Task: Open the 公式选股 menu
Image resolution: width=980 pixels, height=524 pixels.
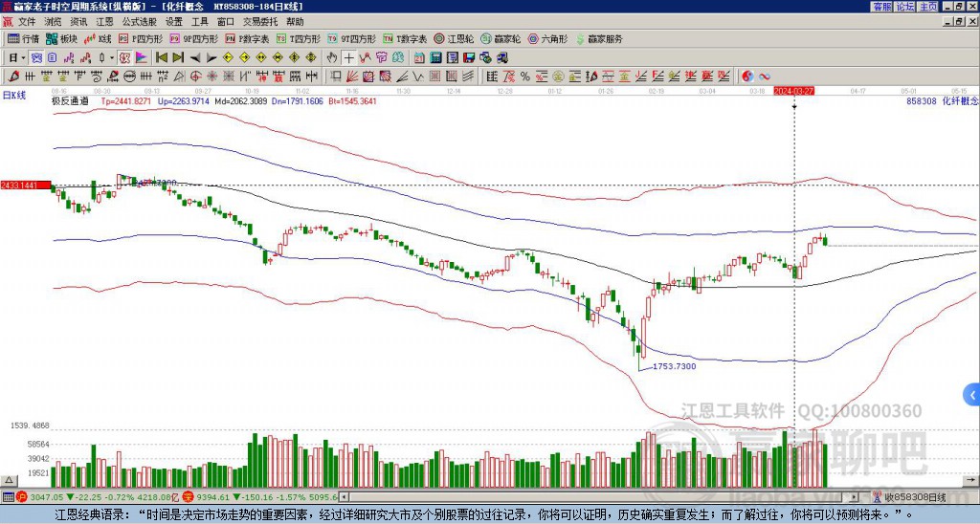Action: (x=140, y=22)
